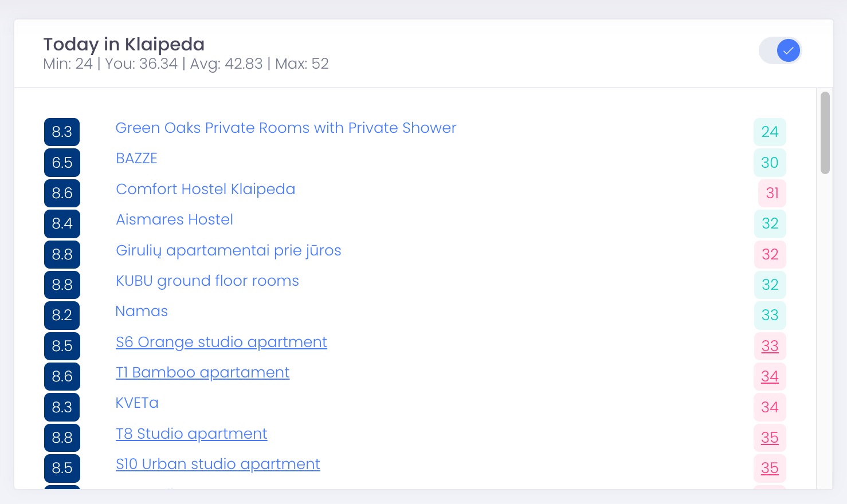Click the 8.3 rating badge for Green Oaks
847x504 pixels.
click(x=62, y=132)
